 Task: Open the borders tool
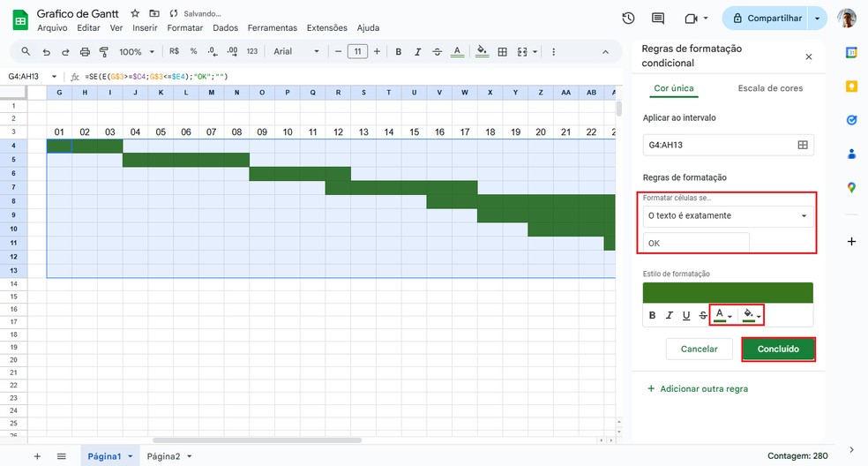pyautogui.click(x=503, y=51)
